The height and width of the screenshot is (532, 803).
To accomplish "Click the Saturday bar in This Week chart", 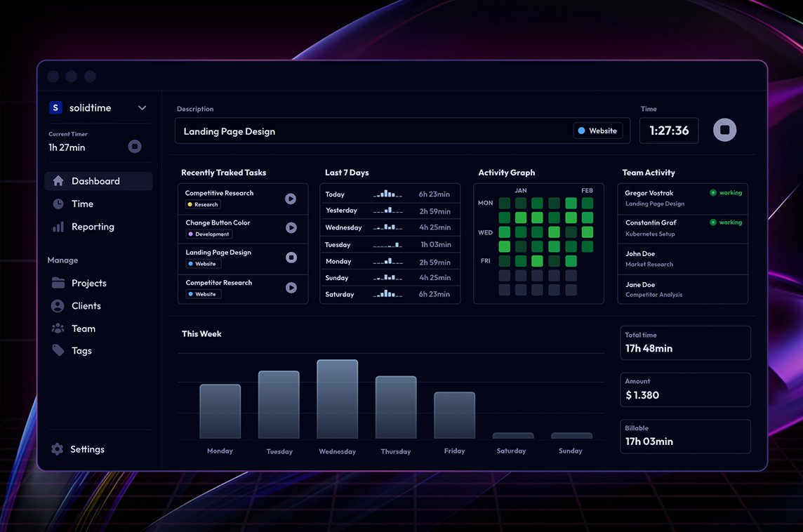I will click(513, 436).
